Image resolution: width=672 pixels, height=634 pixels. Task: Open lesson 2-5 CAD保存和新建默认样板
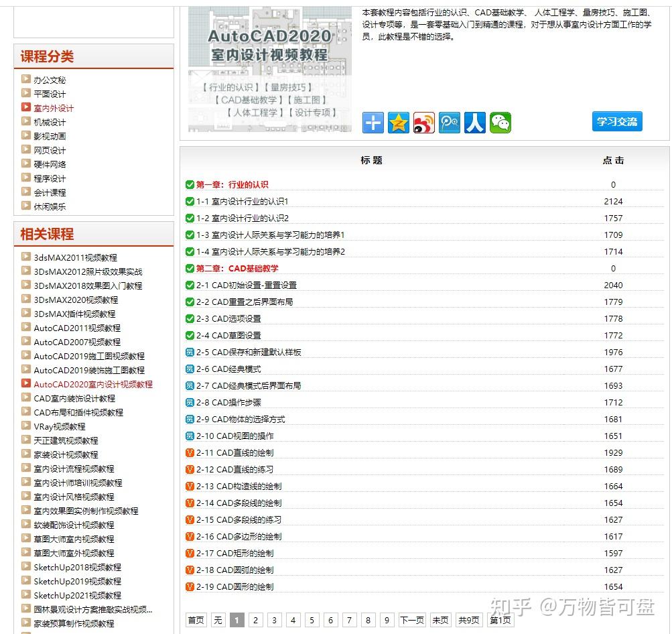pos(249,352)
